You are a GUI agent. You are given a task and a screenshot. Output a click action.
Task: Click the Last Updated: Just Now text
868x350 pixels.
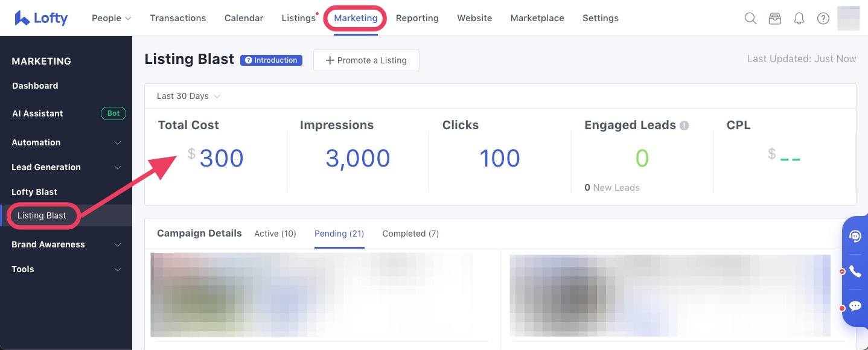click(802, 59)
